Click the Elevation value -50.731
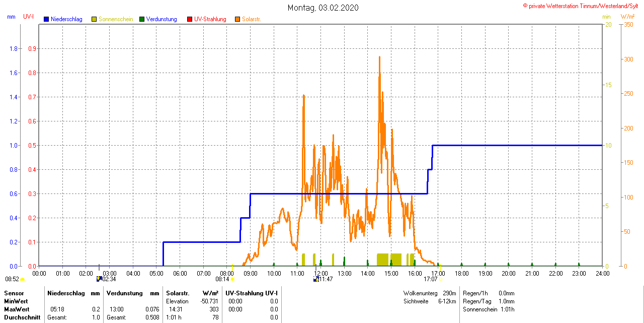This screenshot has height=323, width=644. coord(209,301)
